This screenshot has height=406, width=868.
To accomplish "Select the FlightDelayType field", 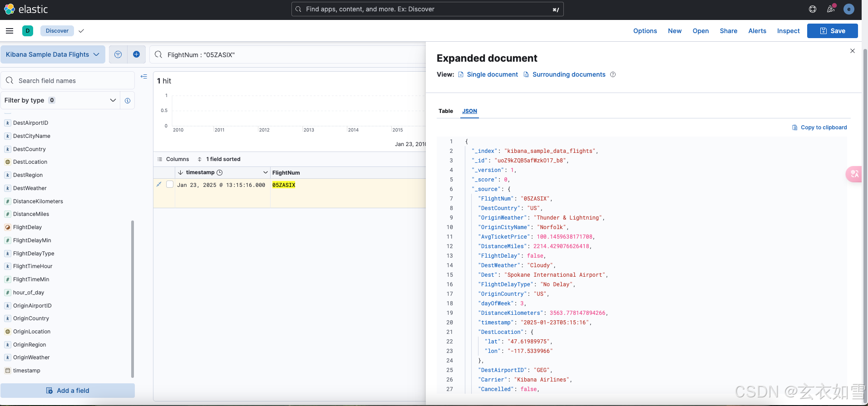I will click(x=34, y=254).
